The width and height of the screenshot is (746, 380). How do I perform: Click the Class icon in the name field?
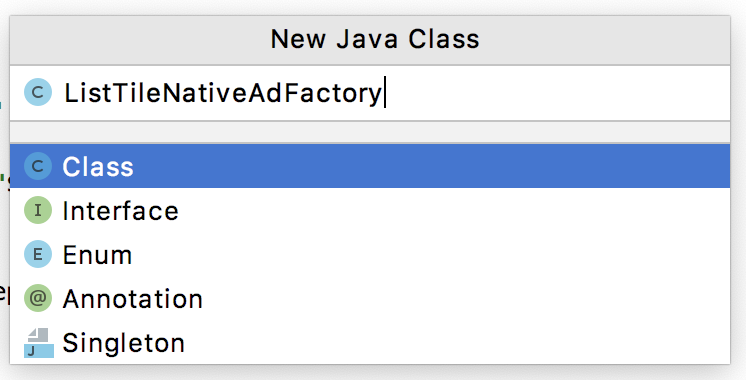tap(38, 92)
